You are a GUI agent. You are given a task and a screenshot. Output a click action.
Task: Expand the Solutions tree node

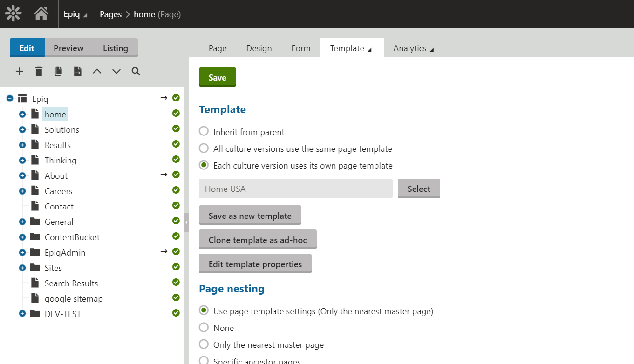pos(22,130)
